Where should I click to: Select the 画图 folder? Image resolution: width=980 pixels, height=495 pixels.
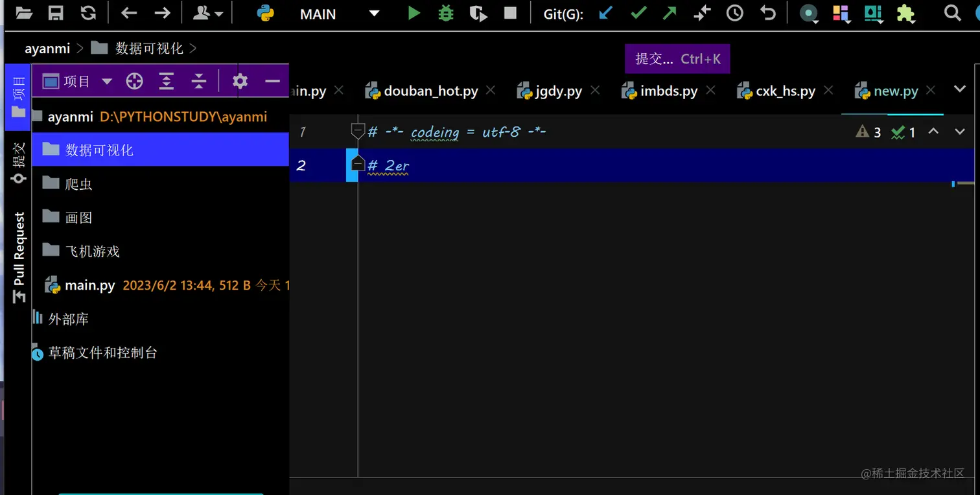160,218
